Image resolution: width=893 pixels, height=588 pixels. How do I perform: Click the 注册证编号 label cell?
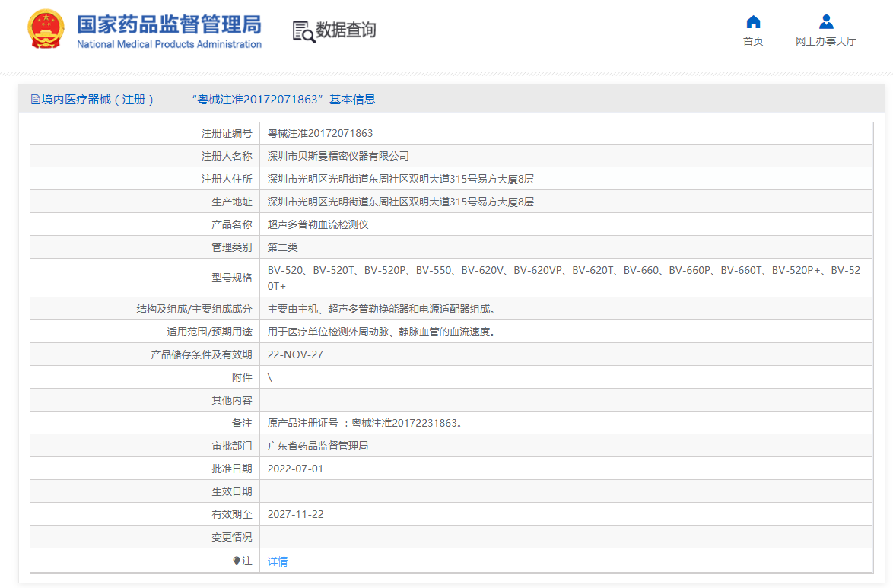click(x=227, y=133)
